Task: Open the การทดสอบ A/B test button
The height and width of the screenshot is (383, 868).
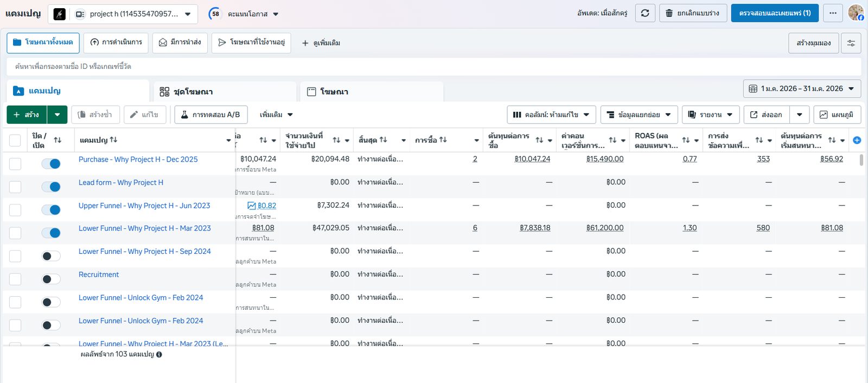Action: (210, 114)
